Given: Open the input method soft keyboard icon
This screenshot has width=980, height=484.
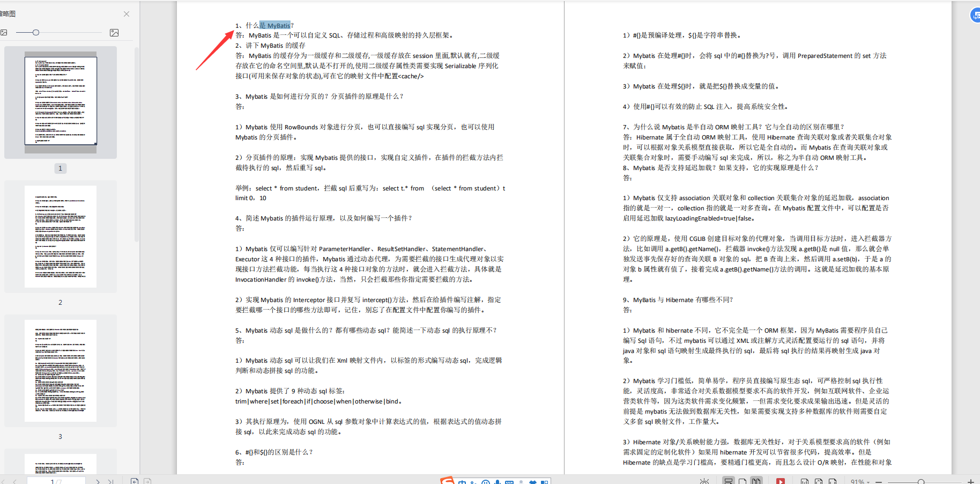Looking at the screenshot, I should pos(509,482).
